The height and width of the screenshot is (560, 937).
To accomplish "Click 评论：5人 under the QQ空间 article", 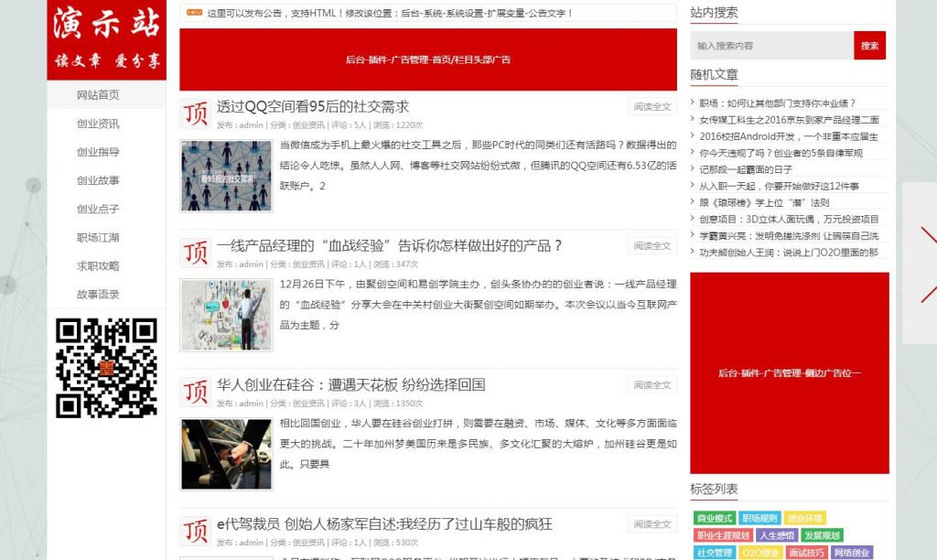I will coord(349,125).
